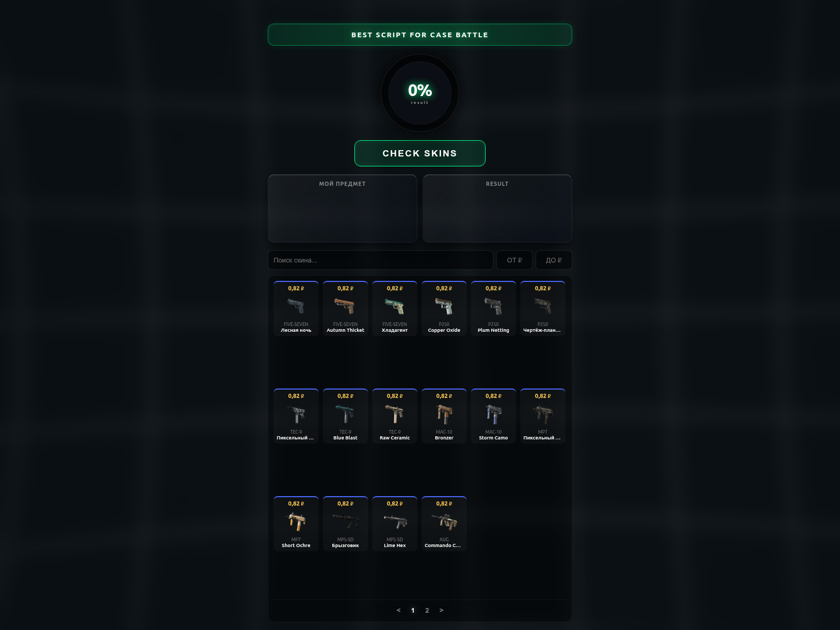Open pagination page 2
This screenshot has height=630, width=840.
[x=427, y=611]
